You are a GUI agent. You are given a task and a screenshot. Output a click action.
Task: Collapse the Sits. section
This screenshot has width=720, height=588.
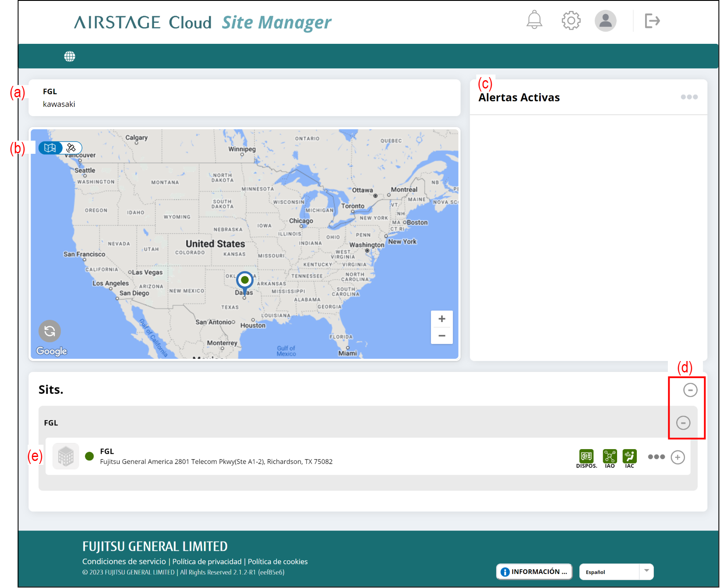coord(690,390)
